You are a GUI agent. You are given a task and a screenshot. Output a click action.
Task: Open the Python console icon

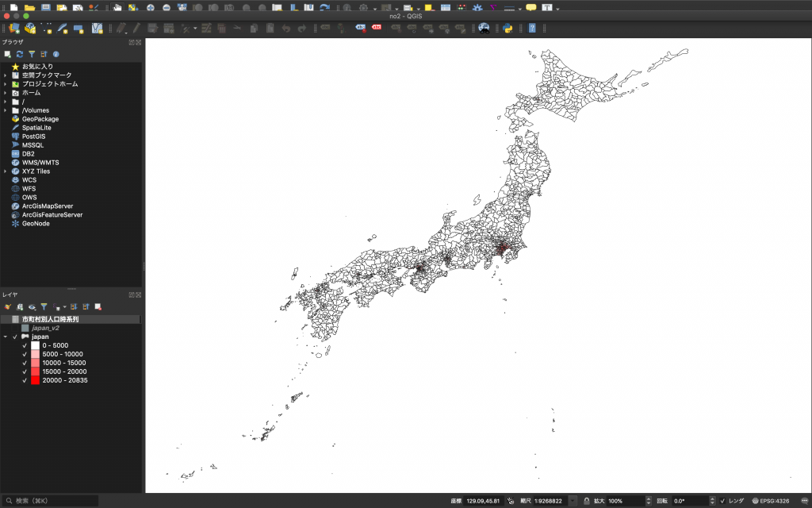point(507,28)
